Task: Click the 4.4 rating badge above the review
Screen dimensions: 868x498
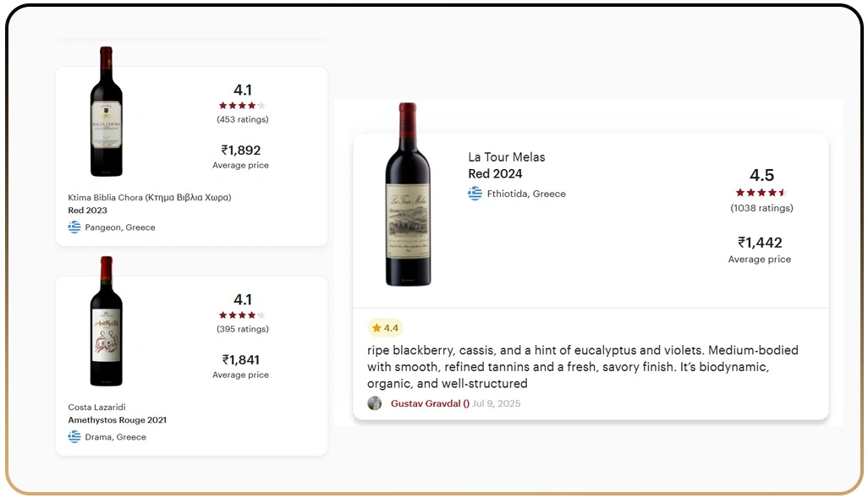Action: [x=386, y=327]
